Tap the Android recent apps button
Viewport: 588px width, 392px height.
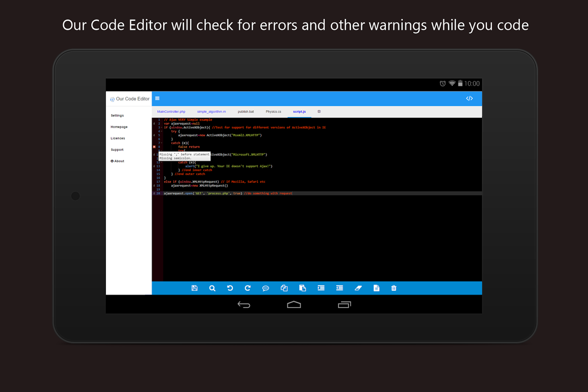(345, 304)
